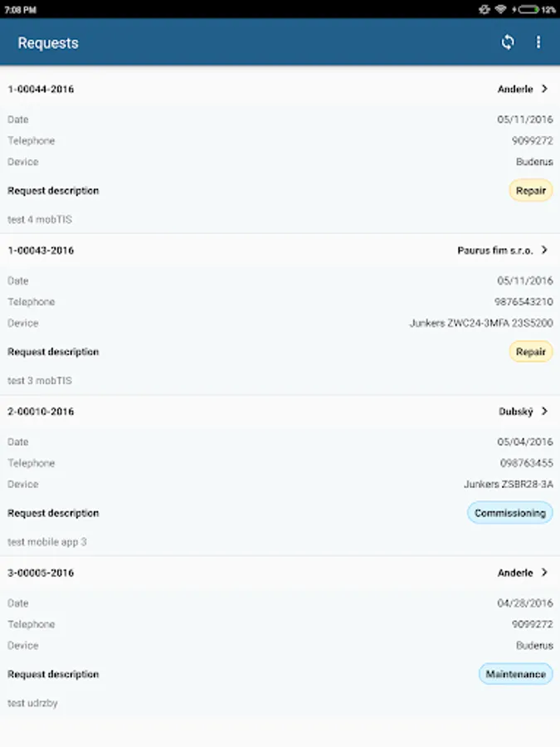
Task: Click the Repair tag on request 1-00044-2016
Action: (531, 191)
